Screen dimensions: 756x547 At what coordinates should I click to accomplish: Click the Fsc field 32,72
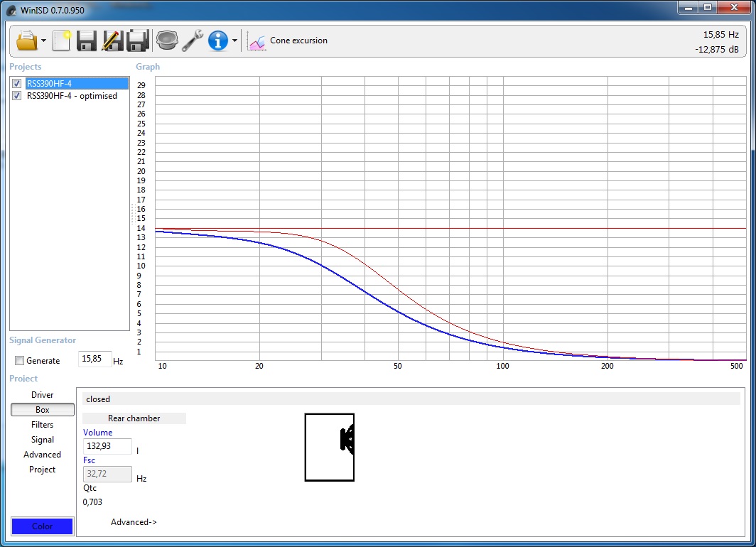tap(107, 474)
